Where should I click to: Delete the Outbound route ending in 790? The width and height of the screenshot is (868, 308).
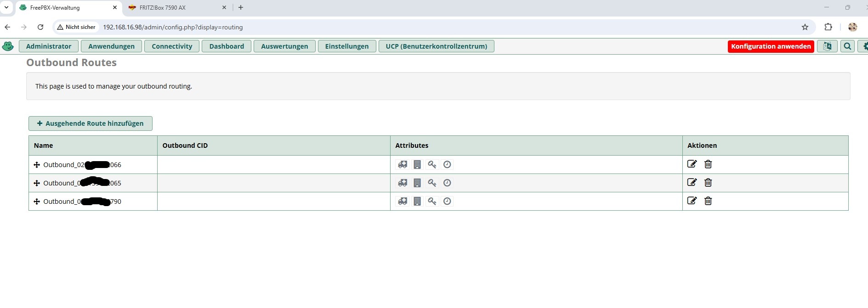pyautogui.click(x=708, y=201)
